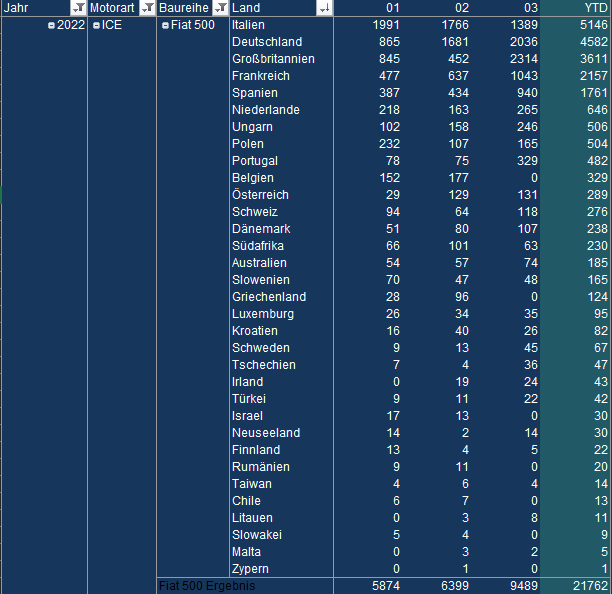612x594 pixels.
Task: Select the 03 month column header
Action: (530, 8)
